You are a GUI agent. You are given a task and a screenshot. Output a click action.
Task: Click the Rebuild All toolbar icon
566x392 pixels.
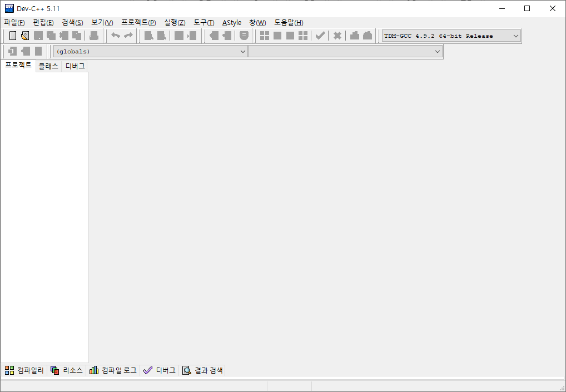coord(303,36)
